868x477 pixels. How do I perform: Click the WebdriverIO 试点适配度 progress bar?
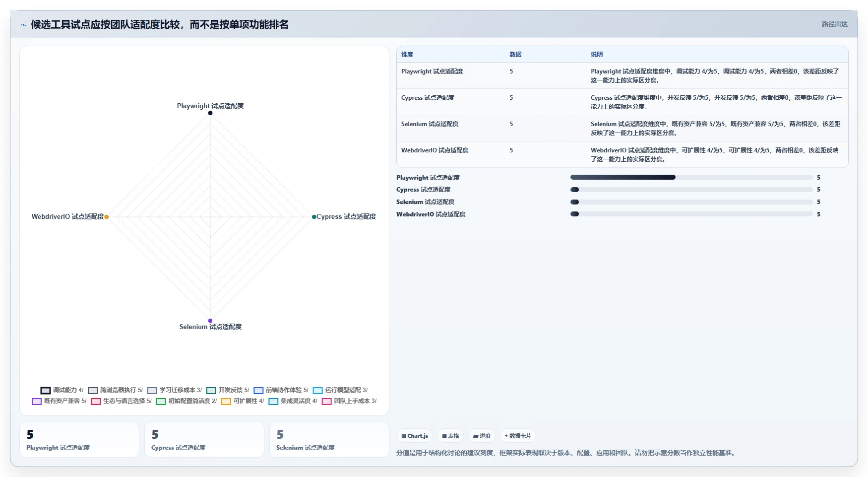point(691,214)
